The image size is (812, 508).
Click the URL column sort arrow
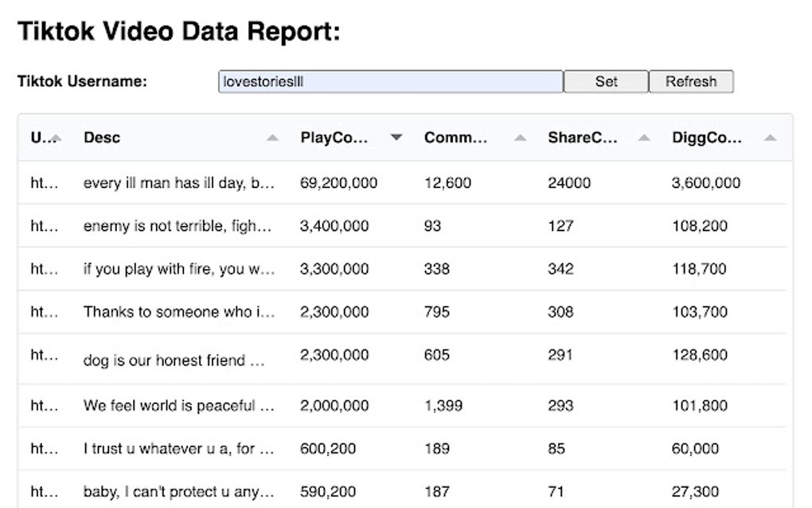tap(57, 138)
